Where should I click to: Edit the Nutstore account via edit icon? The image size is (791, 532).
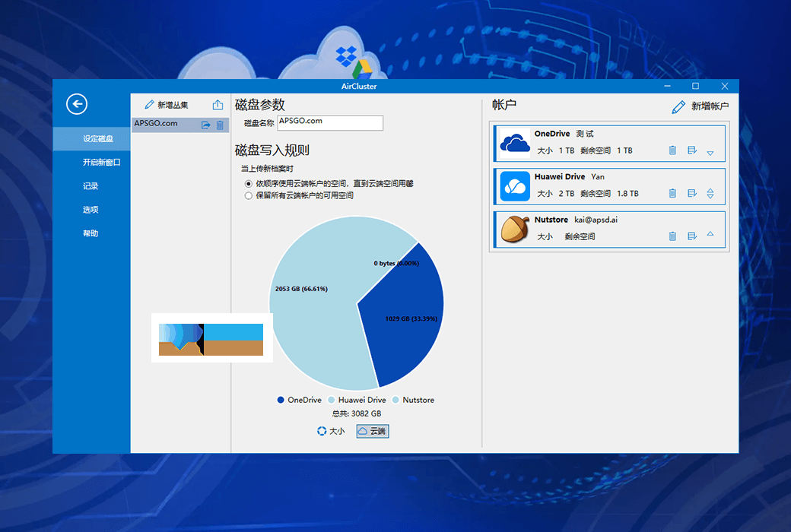click(692, 236)
